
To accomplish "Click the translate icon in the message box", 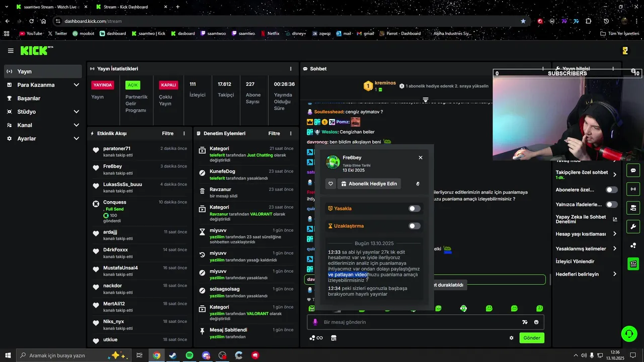I will pyautogui.click(x=525, y=322).
